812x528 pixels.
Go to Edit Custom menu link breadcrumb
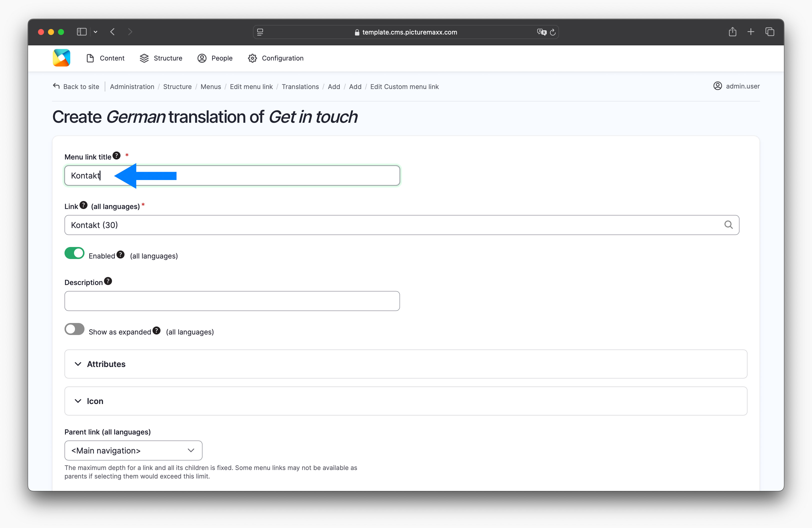click(404, 87)
